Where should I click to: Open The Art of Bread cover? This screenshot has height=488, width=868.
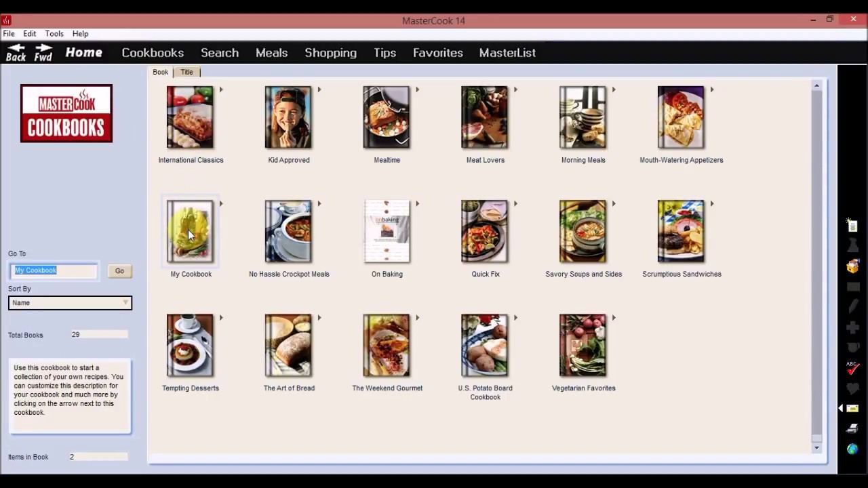click(288, 345)
